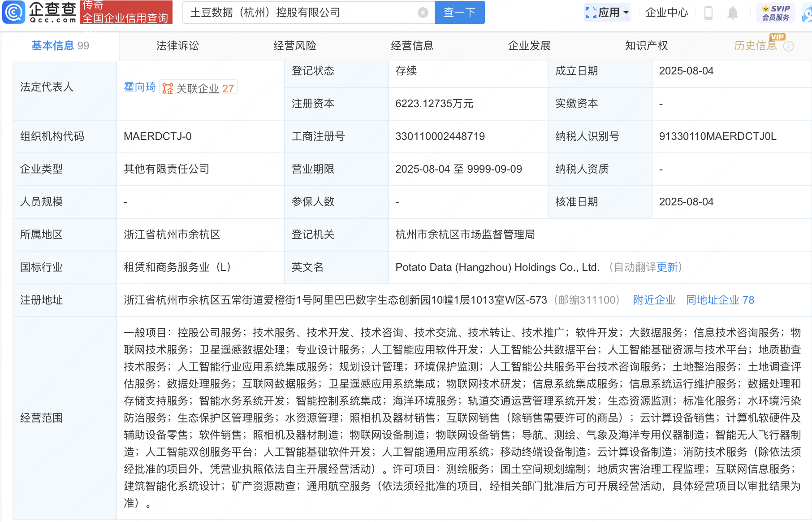Select the 知识产权 tab

(646, 46)
